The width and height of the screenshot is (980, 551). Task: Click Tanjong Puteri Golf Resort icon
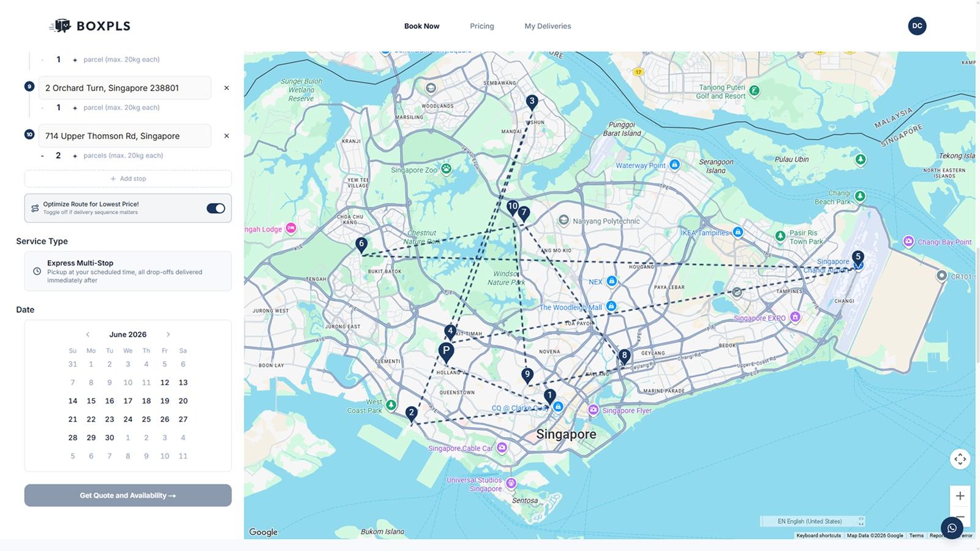point(755,91)
